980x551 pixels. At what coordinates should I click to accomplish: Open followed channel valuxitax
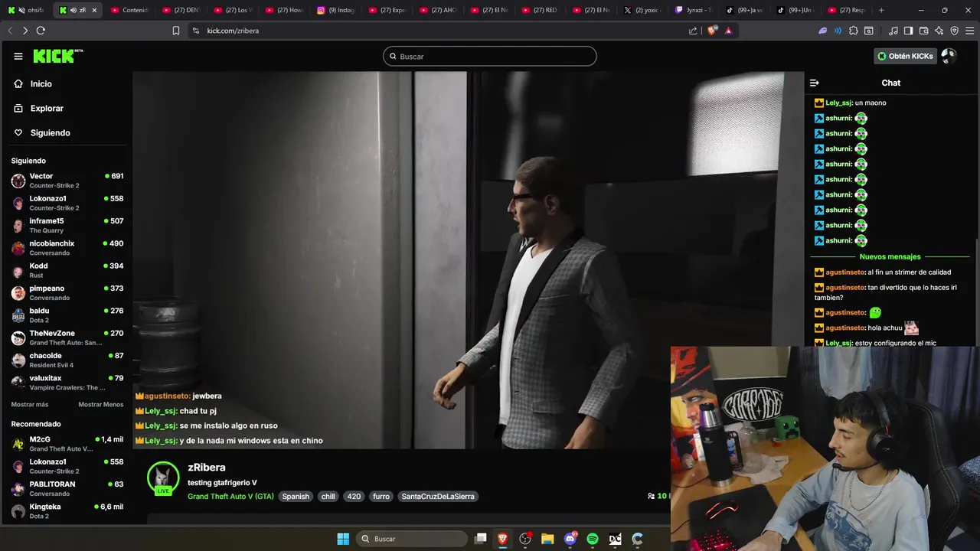click(67, 383)
